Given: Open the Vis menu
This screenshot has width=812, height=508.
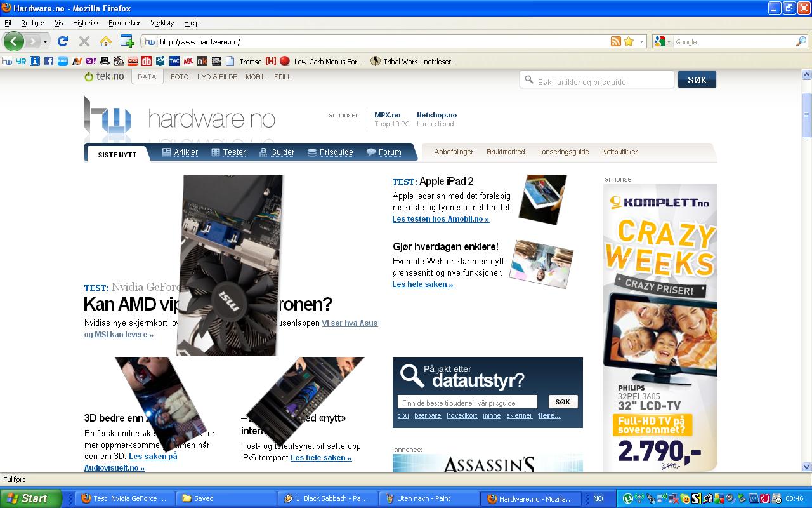Looking at the screenshot, I should (x=59, y=23).
